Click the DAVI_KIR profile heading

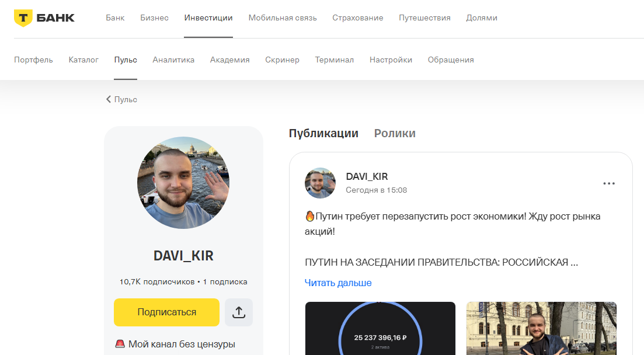point(183,256)
